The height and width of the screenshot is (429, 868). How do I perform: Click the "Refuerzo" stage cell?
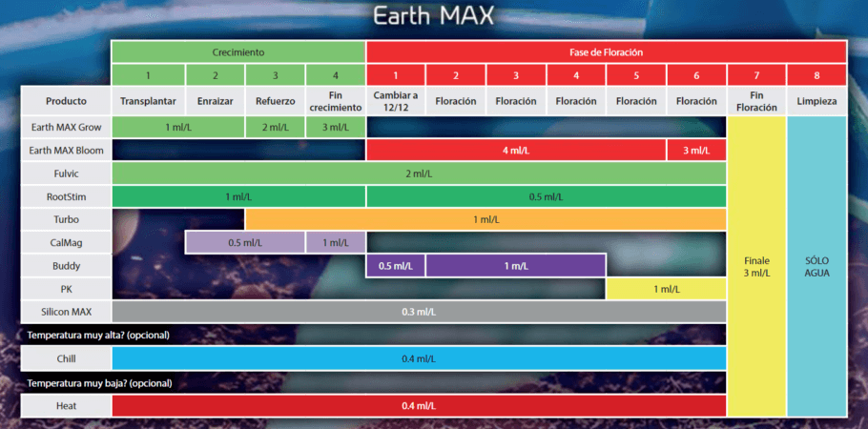275,101
